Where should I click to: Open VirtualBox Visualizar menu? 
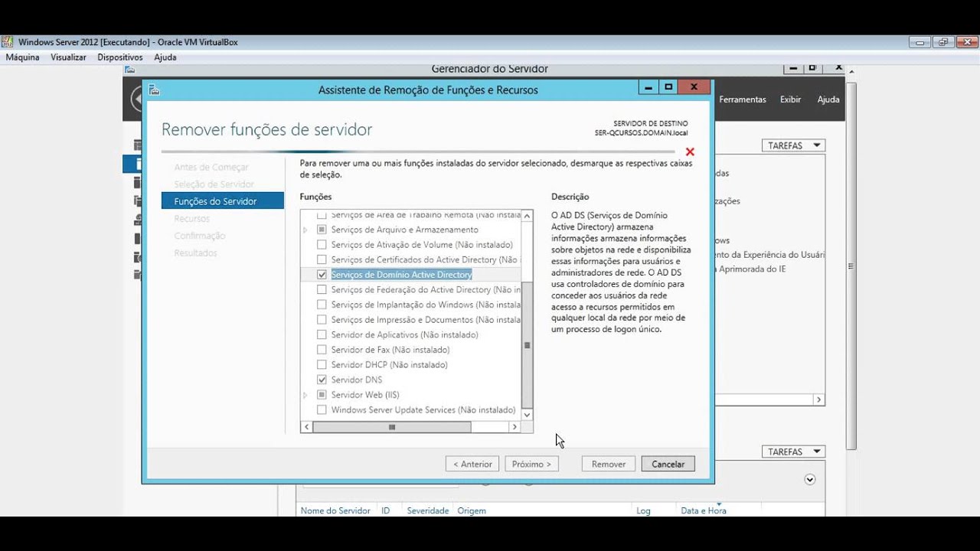coord(68,57)
